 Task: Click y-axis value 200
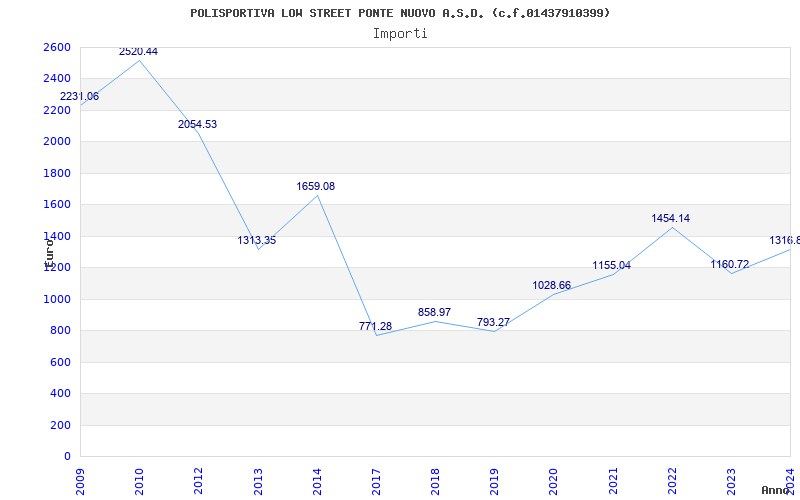click(60, 425)
